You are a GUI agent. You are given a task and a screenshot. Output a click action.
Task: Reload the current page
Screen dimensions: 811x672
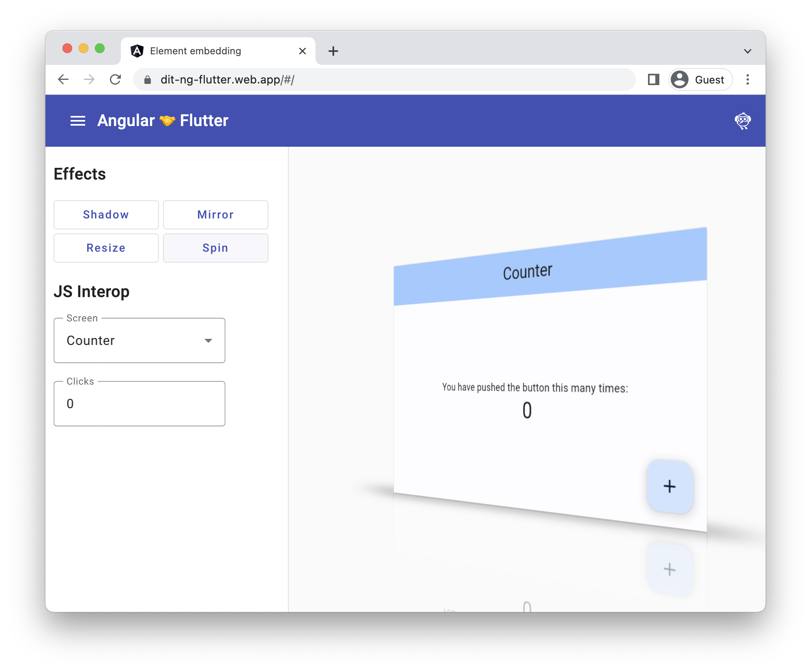(x=116, y=79)
